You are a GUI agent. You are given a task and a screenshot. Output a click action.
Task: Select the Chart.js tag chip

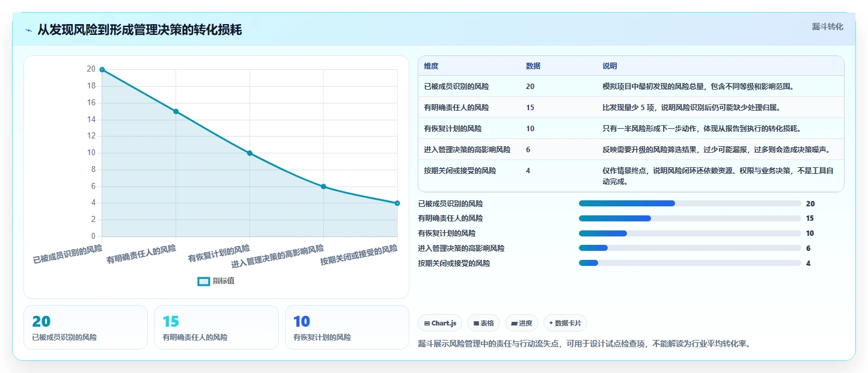click(x=440, y=323)
